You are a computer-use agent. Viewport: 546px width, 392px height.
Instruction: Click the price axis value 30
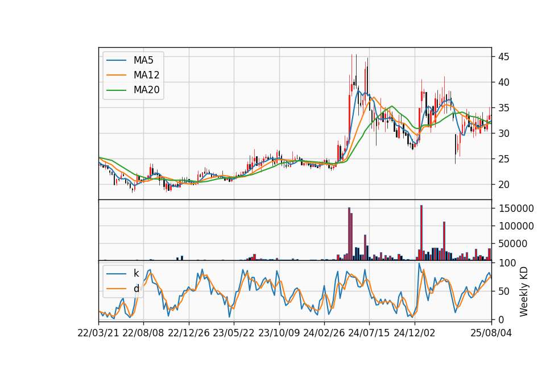tap(504, 133)
